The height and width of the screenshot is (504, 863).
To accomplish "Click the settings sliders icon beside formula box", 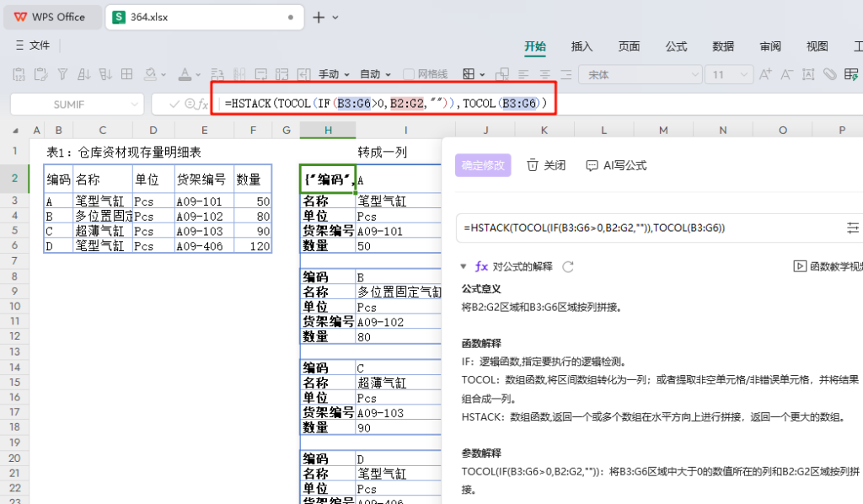I will coord(853,228).
